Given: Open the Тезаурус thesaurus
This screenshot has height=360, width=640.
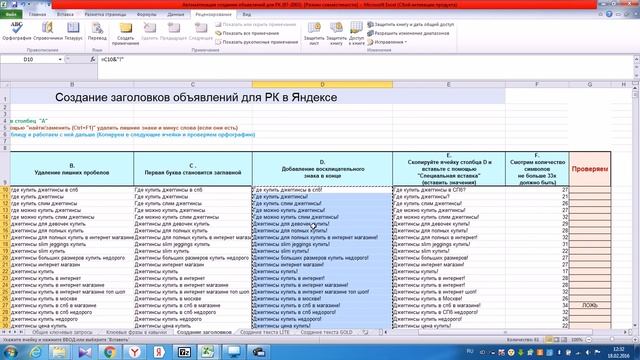Looking at the screenshot, I should [x=73, y=31].
